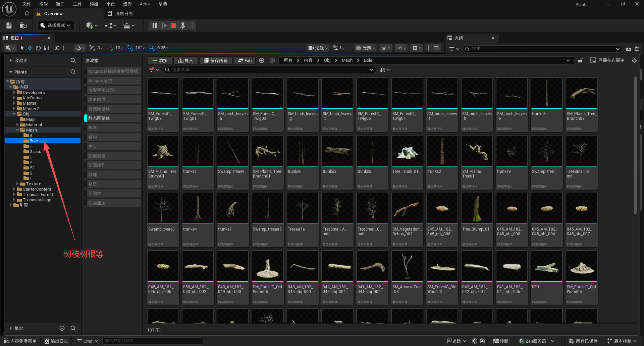Open 内容侧滑菜单 content drawer button
Viewport: 644px width, 346px height.
(x=20, y=341)
